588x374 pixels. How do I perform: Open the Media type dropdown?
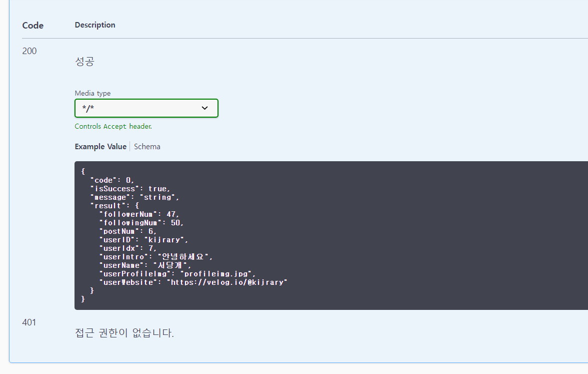coord(146,108)
